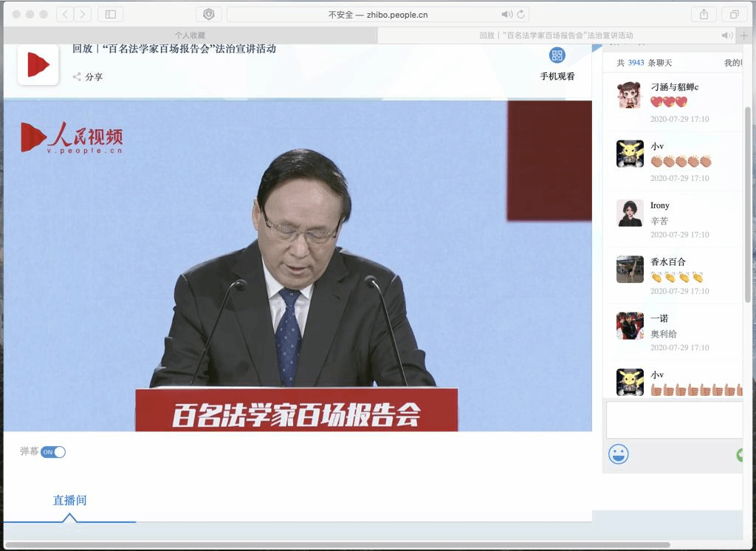Toggle Safari sidebar visibility
Image resolution: width=756 pixels, height=551 pixels.
click(110, 14)
